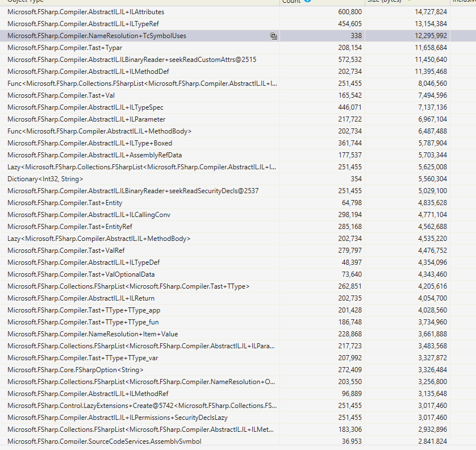Select the IL+AssemblyRefData row
This screenshot has height=450, width=476.
tap(238, 155)
